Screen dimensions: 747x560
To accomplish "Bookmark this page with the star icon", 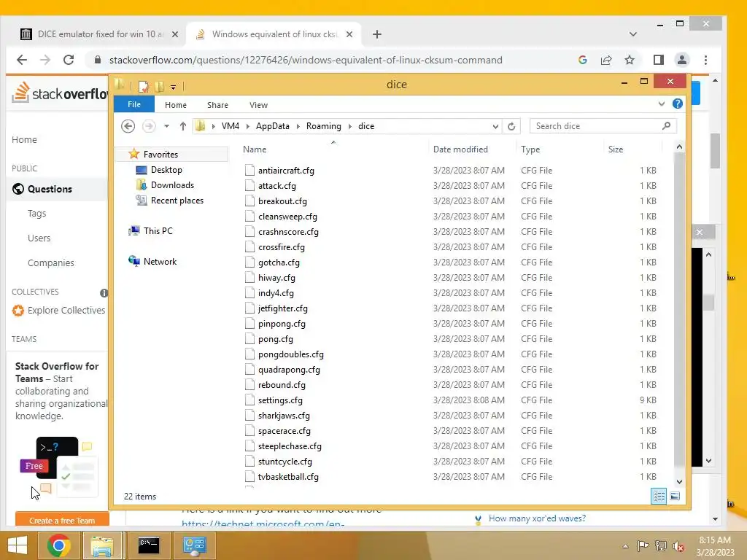I will pos(630,60).
